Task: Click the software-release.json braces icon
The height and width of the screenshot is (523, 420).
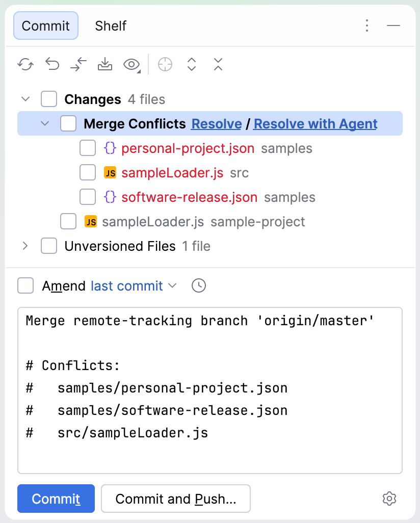Action: click(110, 197)
